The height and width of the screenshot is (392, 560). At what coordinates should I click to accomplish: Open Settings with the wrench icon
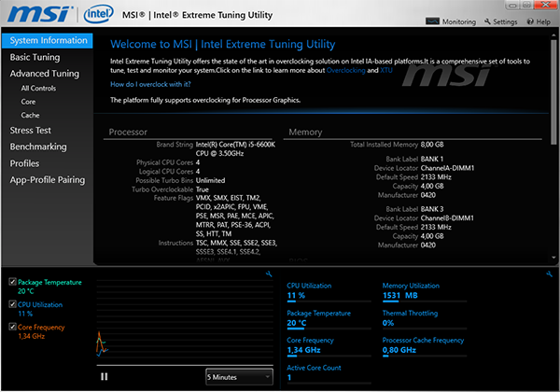pos(487,21)
